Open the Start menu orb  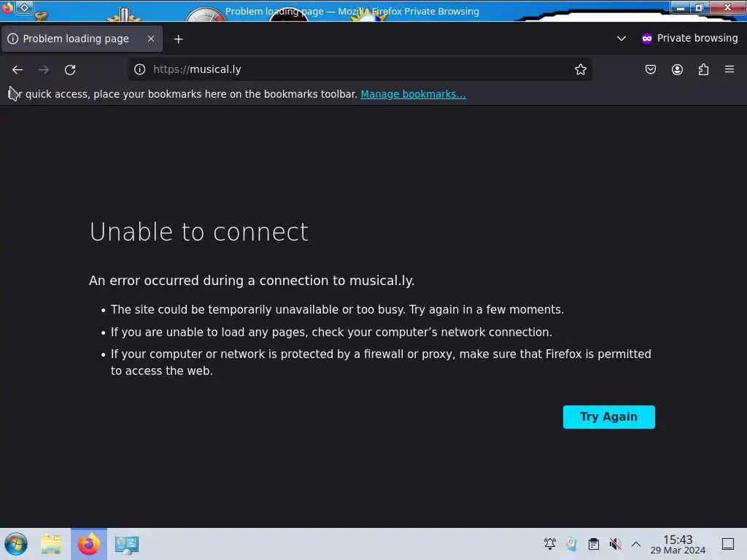coord(16,544)
